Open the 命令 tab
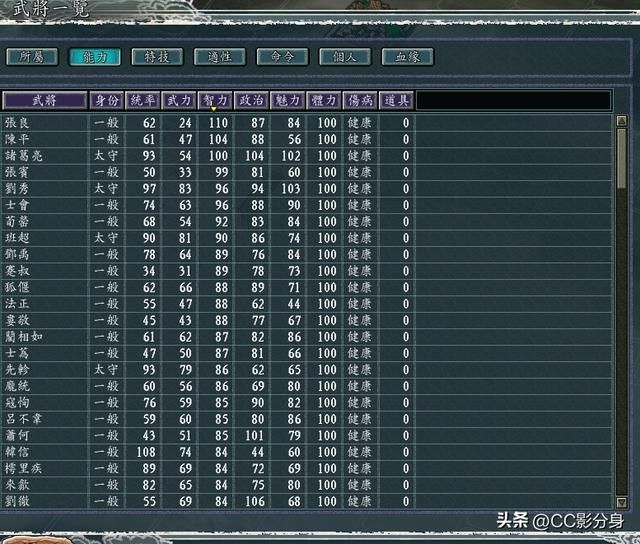The image size is (640, 544). (282, 57)
